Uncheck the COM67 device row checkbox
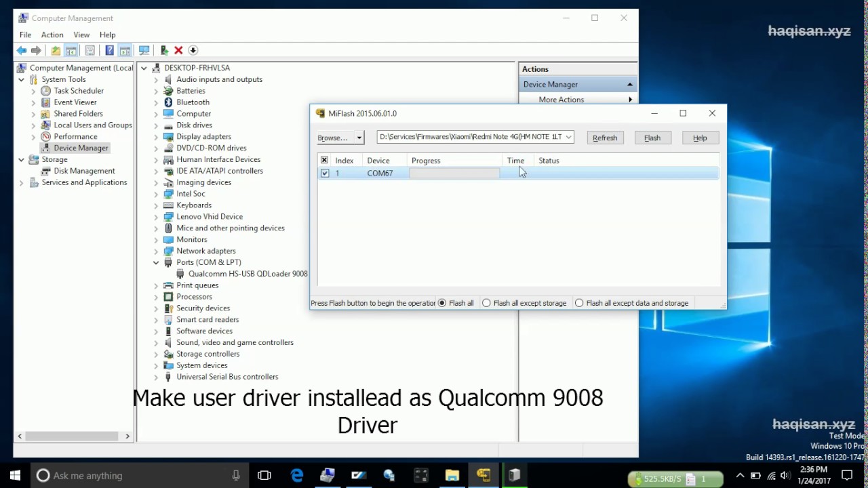The image size is (868, 488). click(x=325, y=174)
